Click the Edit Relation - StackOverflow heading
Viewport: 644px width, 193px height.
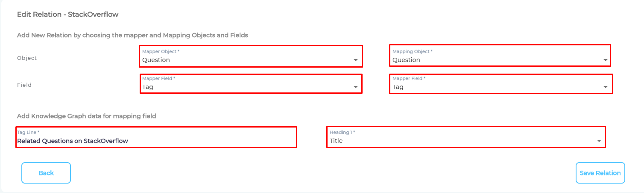pyautogui.click(x=67, y=15)
